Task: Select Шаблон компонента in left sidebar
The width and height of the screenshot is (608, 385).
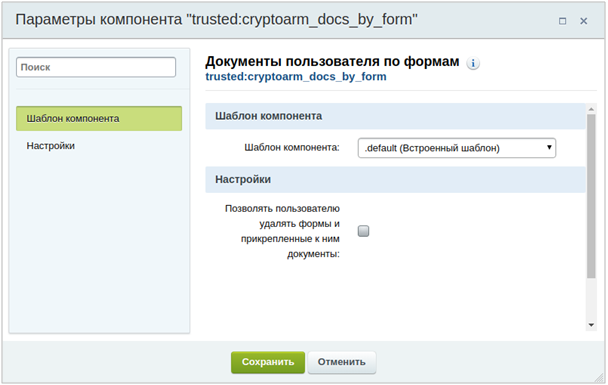Action: pos(99,118)
